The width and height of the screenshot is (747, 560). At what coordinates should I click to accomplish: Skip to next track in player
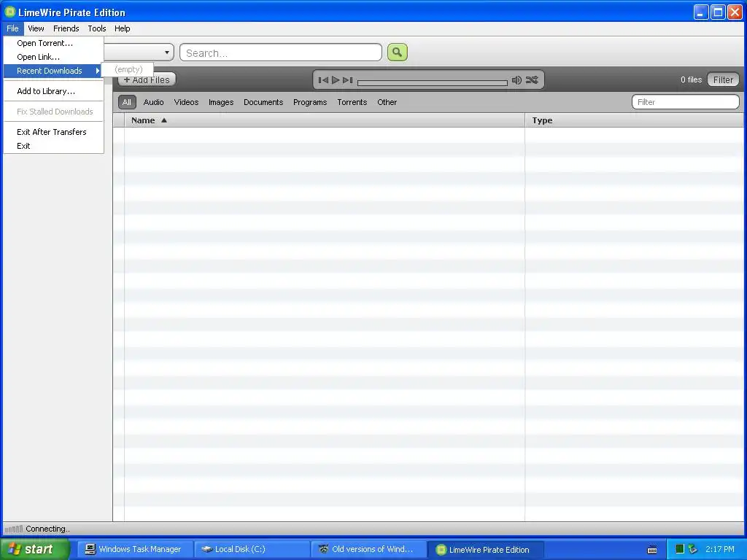tap(348, 80)
